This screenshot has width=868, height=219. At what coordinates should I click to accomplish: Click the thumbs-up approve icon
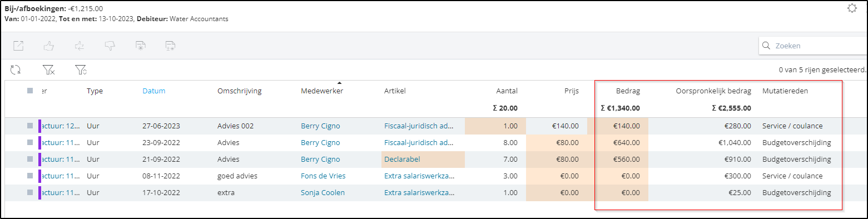click(49, 46)
